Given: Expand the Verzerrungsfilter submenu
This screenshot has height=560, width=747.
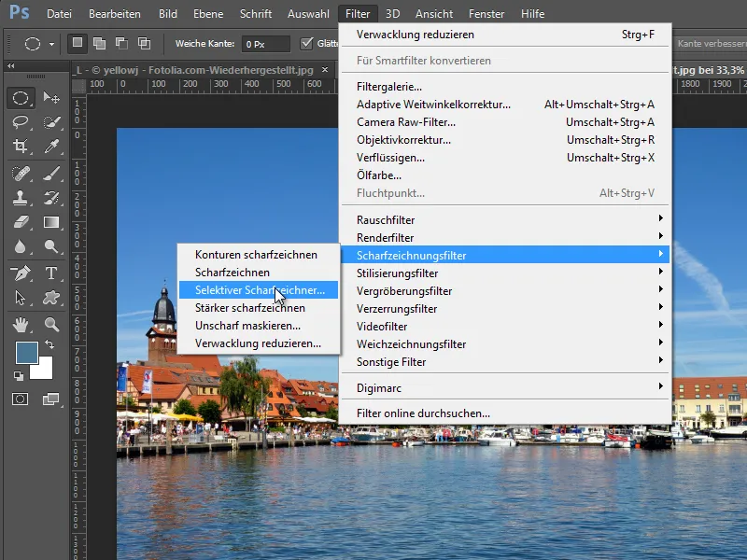Looking at the screenshot, I should [x=505, y=309].
